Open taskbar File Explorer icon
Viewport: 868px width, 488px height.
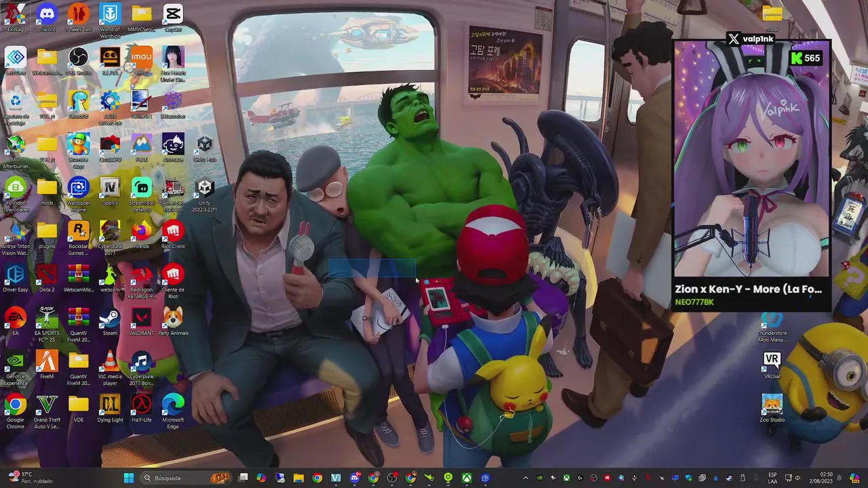tap(298, 478)
